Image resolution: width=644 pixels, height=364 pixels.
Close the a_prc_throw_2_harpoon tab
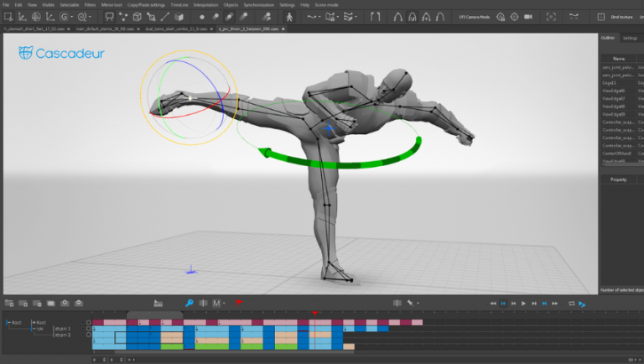tap(283, 29)
